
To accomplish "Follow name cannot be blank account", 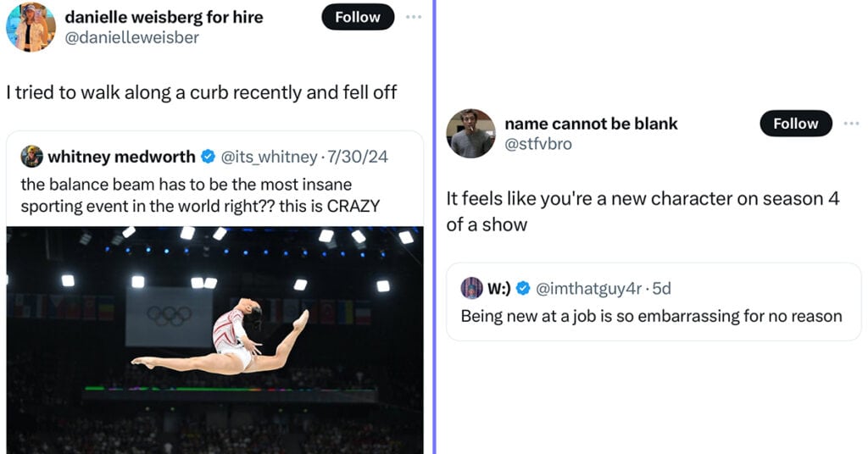I will [x=795, y=124].
